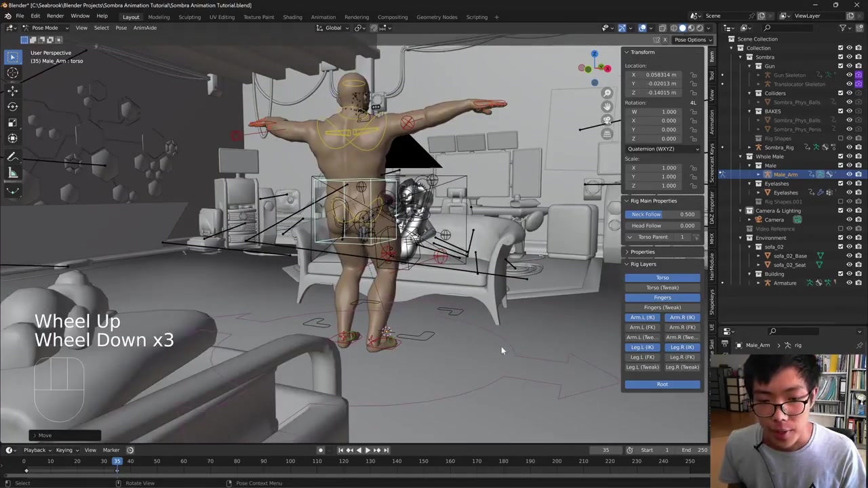Select the Rotate tool in the toolbar
Screen dimensions: 868x488
[x=12, y=106]
